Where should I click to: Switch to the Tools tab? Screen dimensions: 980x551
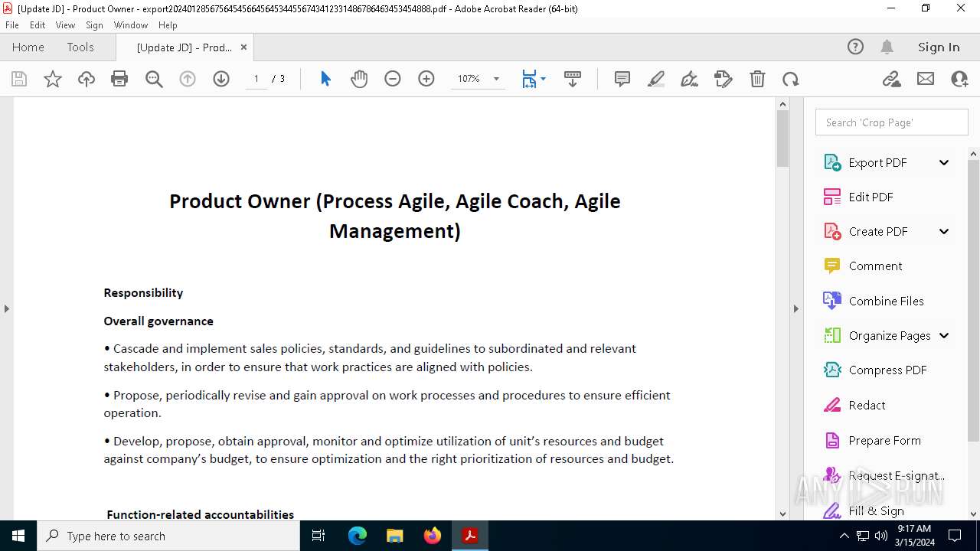click(80, 47)
